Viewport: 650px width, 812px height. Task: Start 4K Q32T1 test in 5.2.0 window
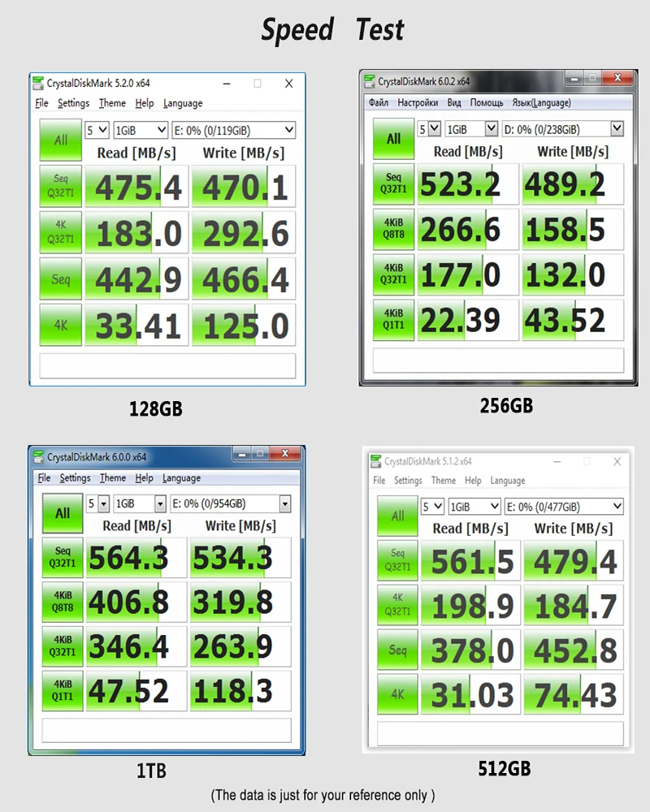(x=61, y=232)
